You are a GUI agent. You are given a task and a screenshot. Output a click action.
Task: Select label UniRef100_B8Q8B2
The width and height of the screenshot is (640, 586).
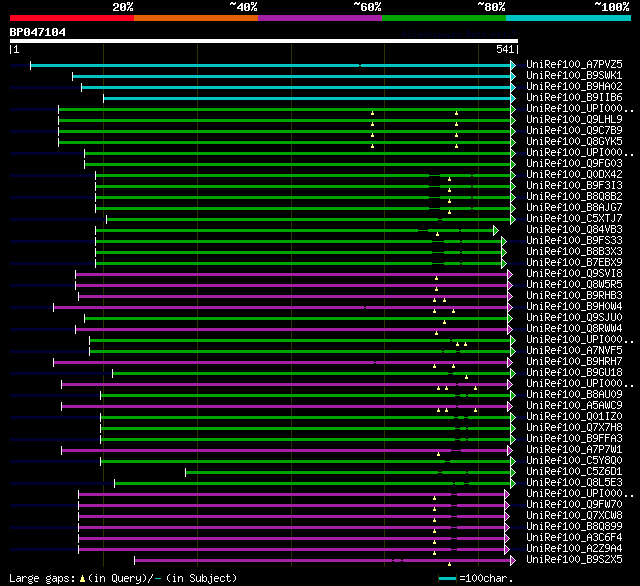click(574, 197)
